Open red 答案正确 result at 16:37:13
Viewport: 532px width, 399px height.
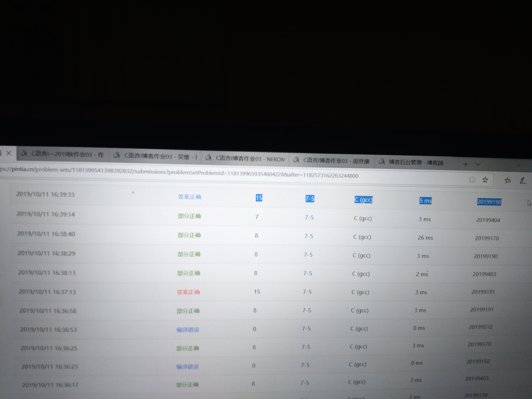188,292
